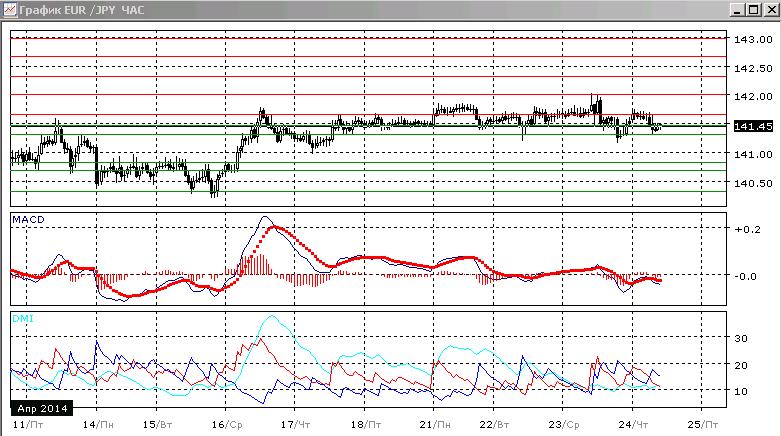Image resolution: width=781 pixels, height=436 pixels.
Task: Click the 'Апр 2014' month label
Action: click(42, 409)
